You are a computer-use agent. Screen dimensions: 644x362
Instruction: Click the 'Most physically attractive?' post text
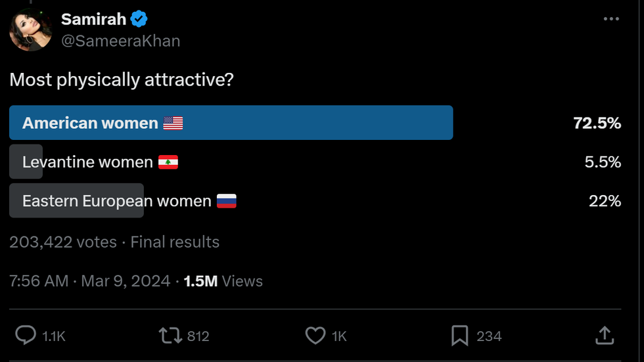point(122,80)
